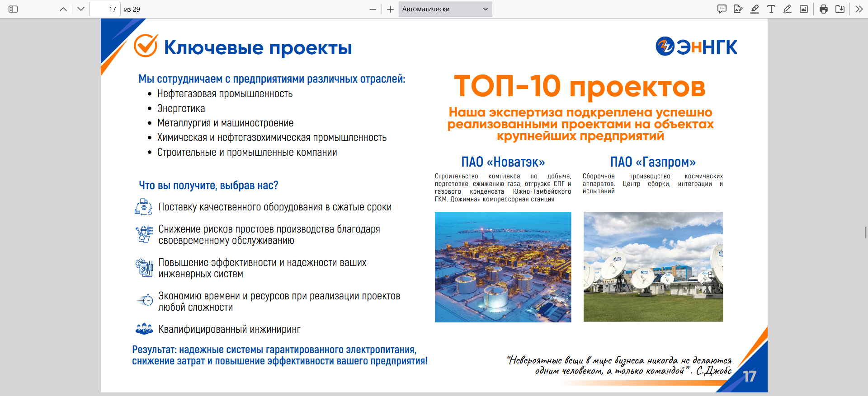Click the slide number 17 badge
The image size is (868, 396).
[750, 376]
